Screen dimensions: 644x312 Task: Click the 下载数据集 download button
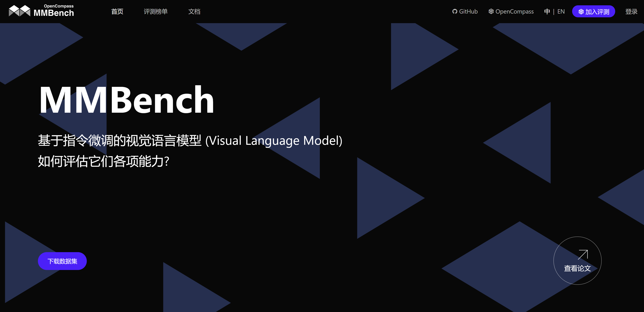point(62,261)
